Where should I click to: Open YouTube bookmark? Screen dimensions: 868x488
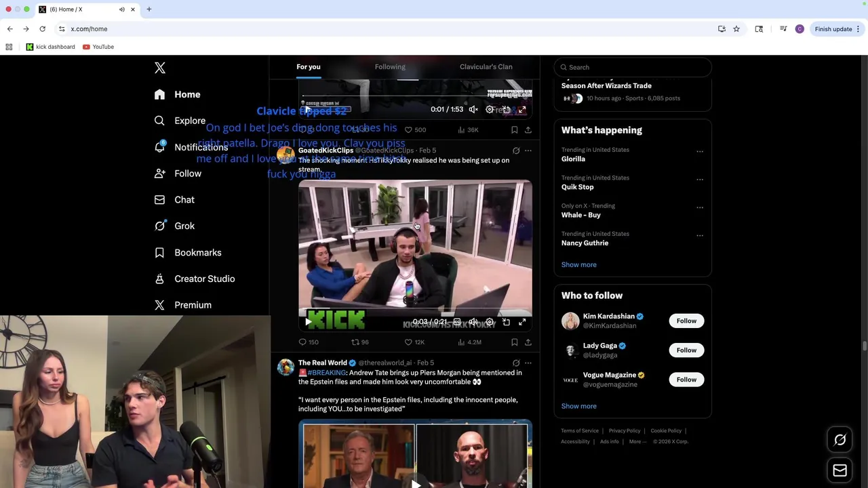(x=98, y=47)
